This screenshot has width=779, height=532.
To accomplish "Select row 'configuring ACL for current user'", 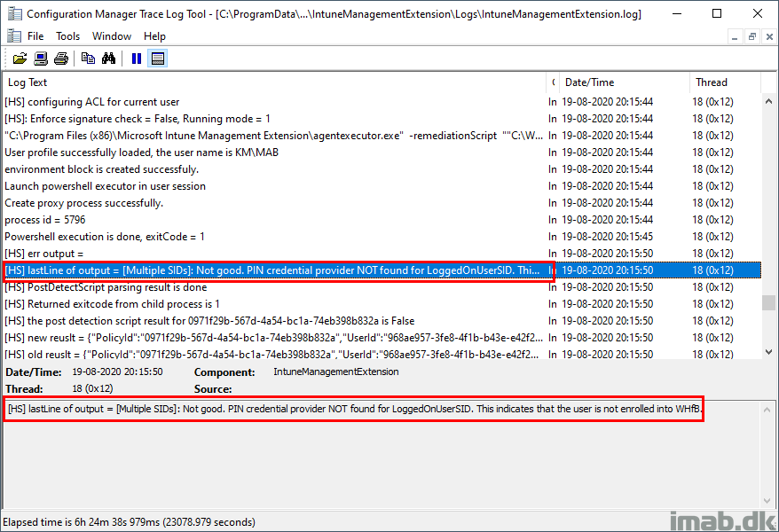I will (382, 102).
